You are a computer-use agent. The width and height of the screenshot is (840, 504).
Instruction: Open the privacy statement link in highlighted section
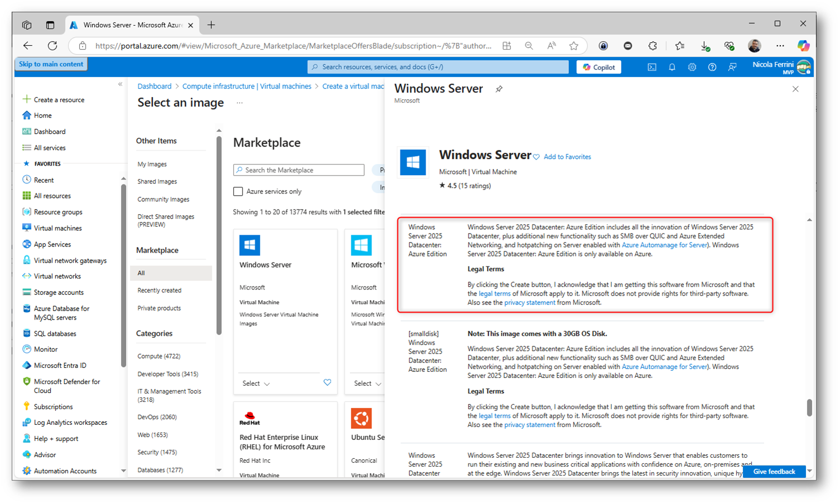click(529, 302)
